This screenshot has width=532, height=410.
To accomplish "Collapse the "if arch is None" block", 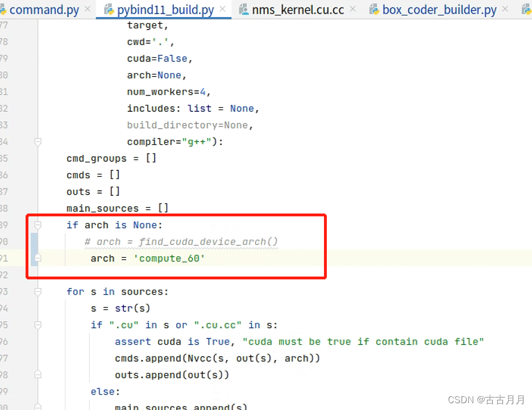I will tap(38, 225).
